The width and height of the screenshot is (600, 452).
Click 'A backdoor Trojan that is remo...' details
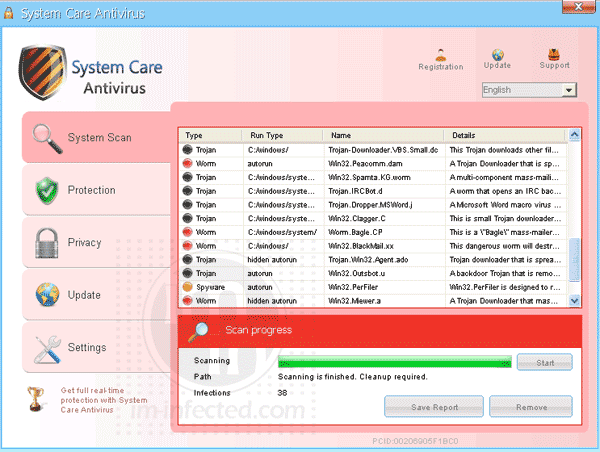tap(505, 273)
